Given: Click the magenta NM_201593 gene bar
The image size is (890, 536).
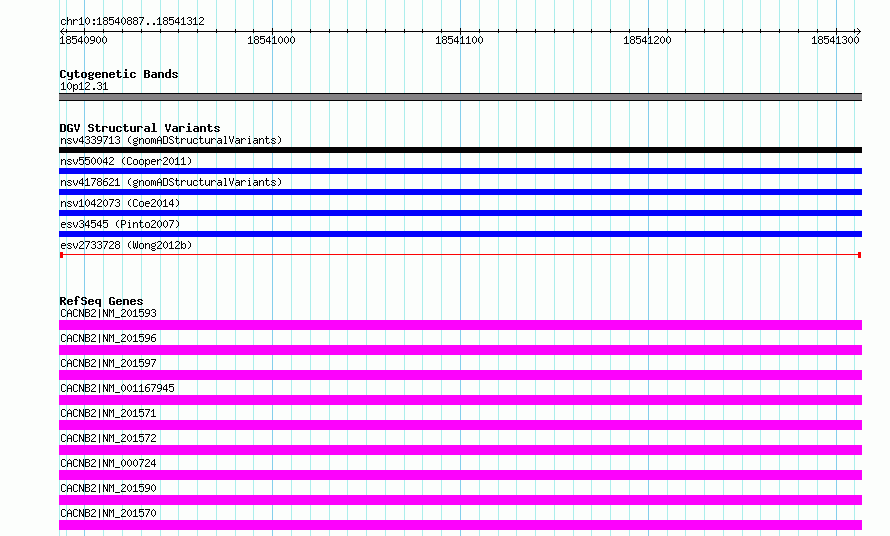Looking at the screenshot, I should [460, 325].
